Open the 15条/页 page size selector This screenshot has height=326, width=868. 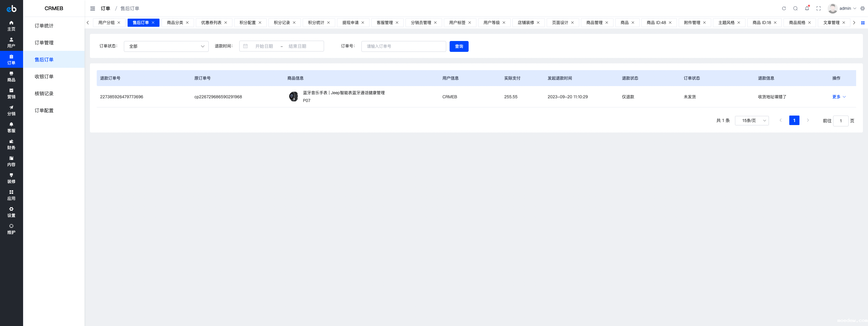pos(752,121)
